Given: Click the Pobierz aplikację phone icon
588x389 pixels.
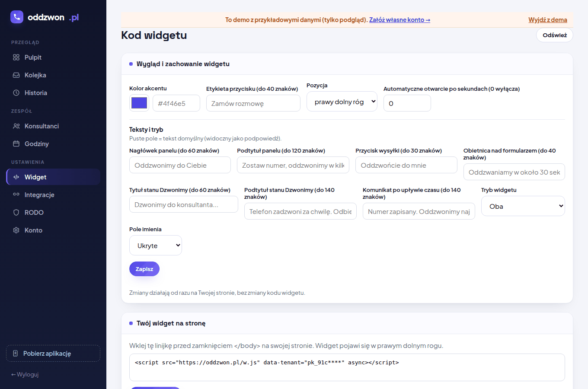Looking at the screenshot, I should click(x=16, y=354).
